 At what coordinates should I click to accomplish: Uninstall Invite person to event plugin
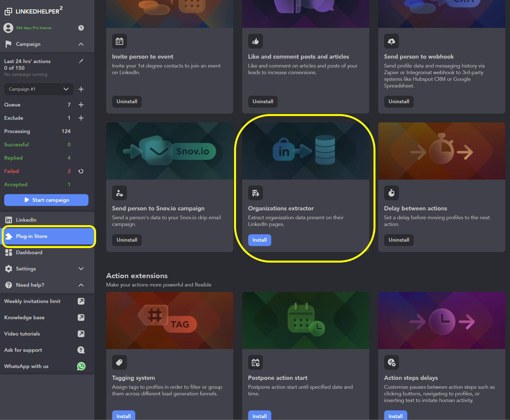[127, 101]
